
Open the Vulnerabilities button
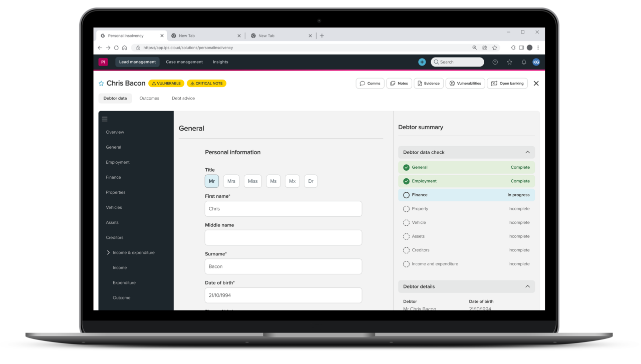point(465,84)
